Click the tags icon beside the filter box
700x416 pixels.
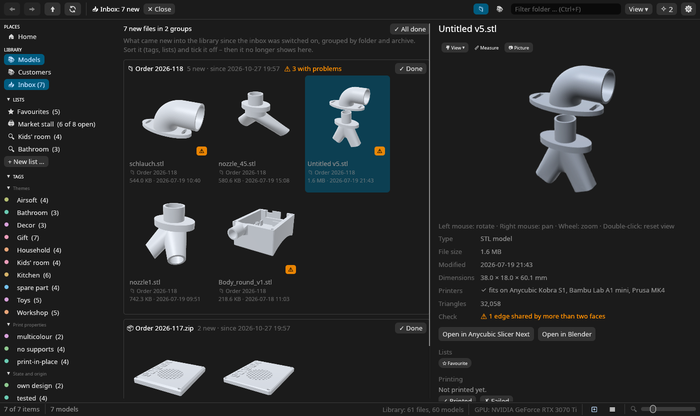pyautogui.click(x=500, y=9)
